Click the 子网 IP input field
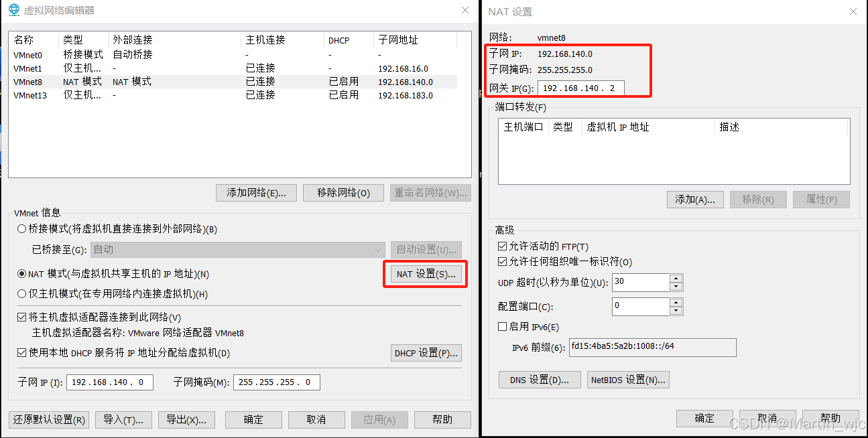 [x=110, y=382]
